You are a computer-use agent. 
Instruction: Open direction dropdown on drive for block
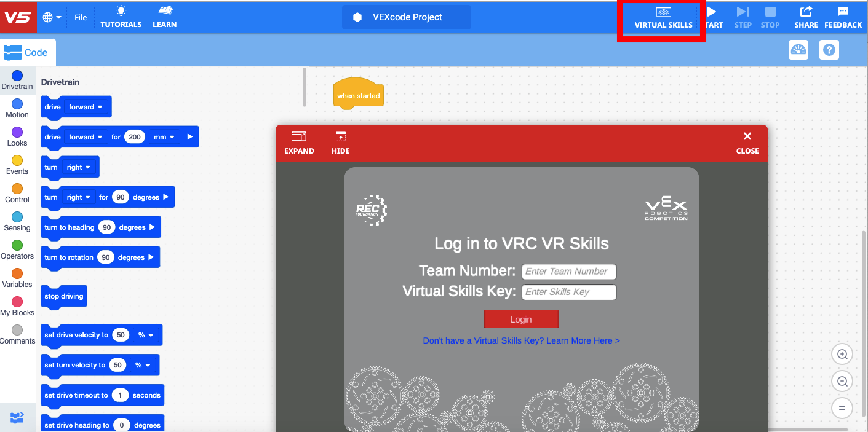point(86,137)
